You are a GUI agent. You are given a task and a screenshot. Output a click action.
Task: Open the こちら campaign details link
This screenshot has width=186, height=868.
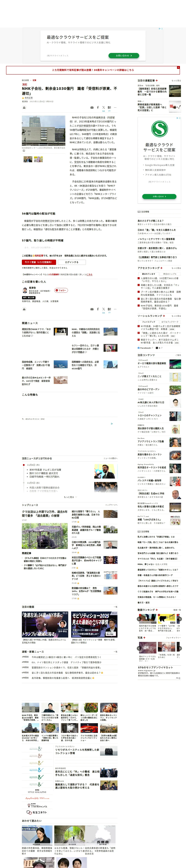pos(90,275)
